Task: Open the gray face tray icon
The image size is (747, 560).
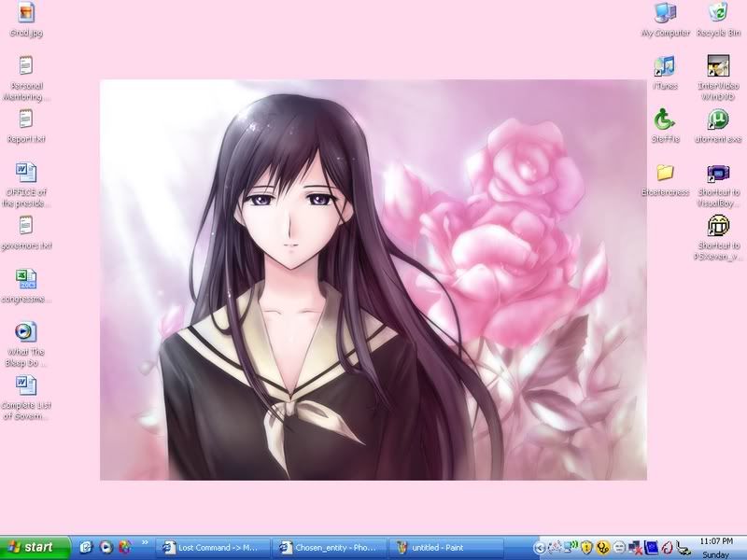Action: [619, 548]
